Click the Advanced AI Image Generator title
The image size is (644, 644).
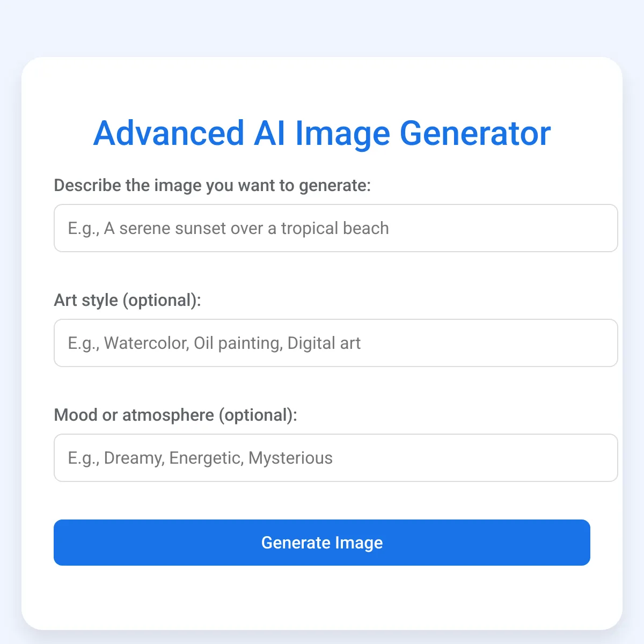pos(322,133)
